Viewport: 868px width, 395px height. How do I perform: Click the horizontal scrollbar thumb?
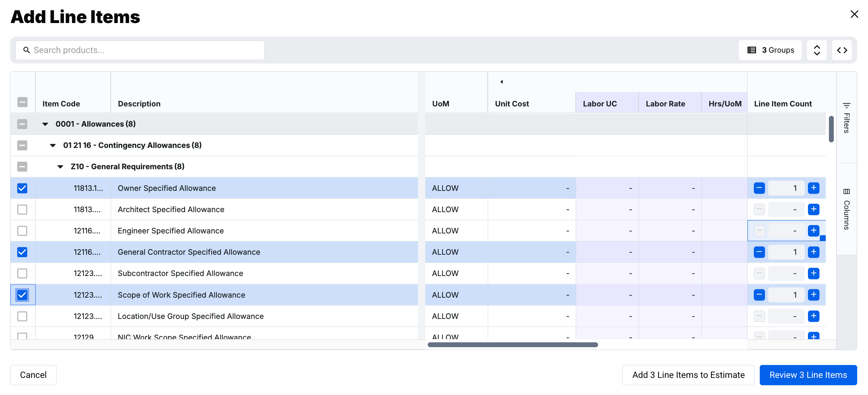pyautogui.click(x=513, y=345)
